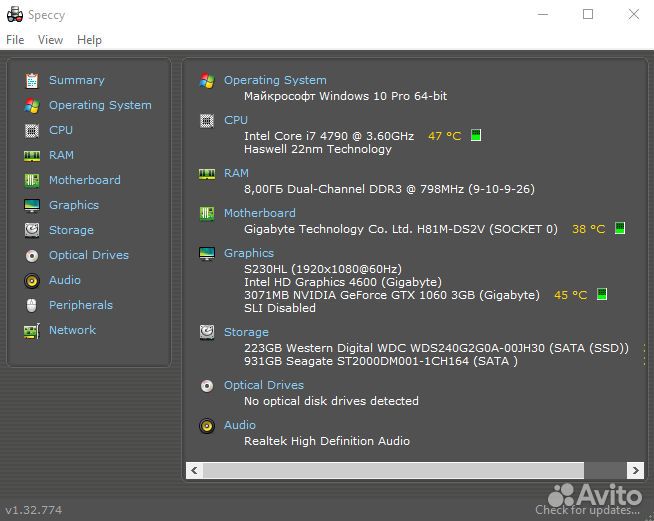Click the Storage heading in summary panel
654x521 pixels.
pyautogui.click(x=246, y=332)
